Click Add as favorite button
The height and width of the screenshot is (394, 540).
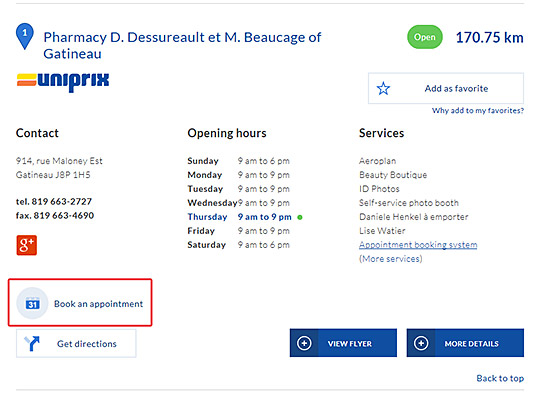446,88
